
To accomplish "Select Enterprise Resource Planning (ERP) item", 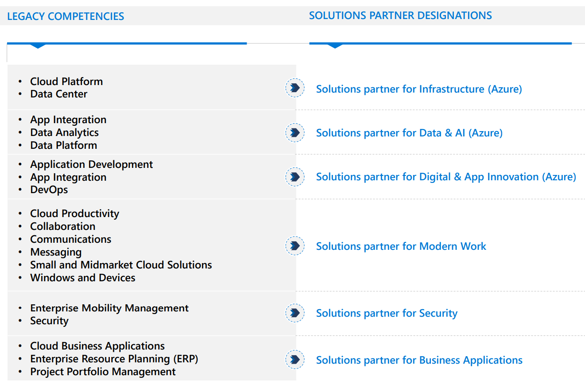I will [114, 359].
